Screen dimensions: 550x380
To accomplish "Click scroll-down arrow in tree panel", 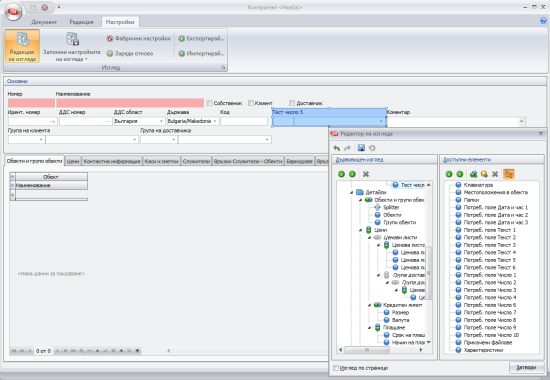I will pos(429,342).
